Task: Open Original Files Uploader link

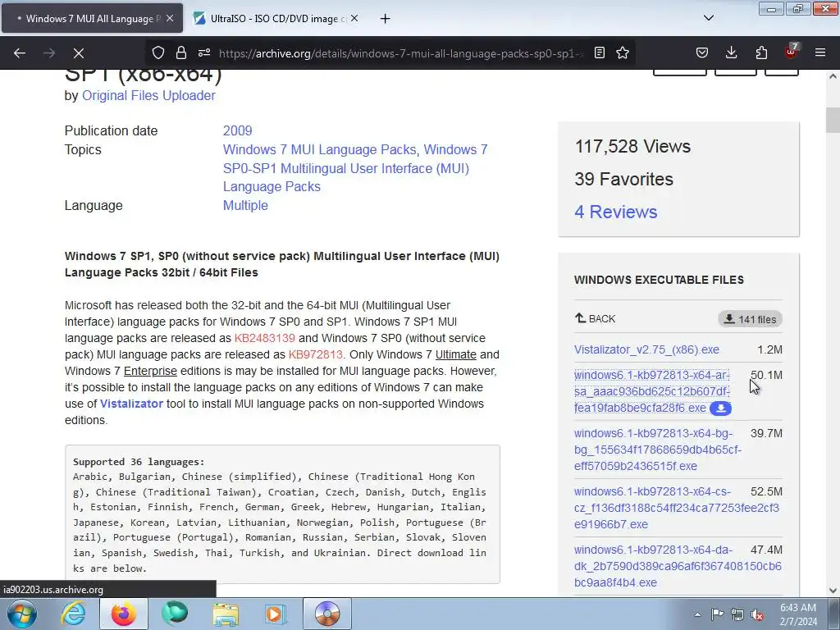Action: [x=148, y=95]
